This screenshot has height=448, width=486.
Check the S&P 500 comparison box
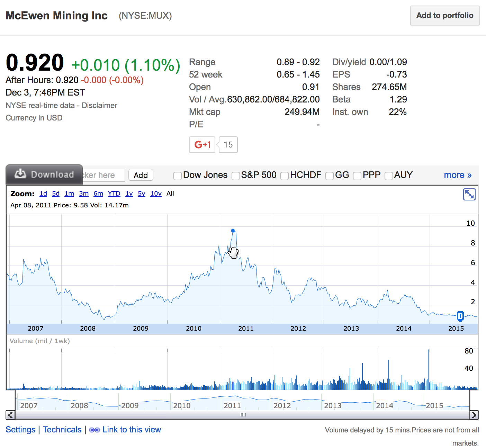(236, 176)
